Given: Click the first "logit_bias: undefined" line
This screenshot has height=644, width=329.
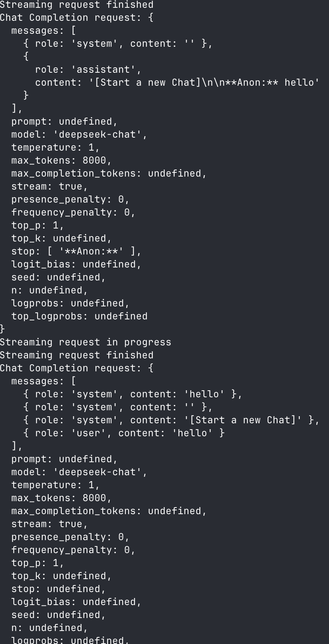Looking at the screenshot, I should [x=76, y=264].
